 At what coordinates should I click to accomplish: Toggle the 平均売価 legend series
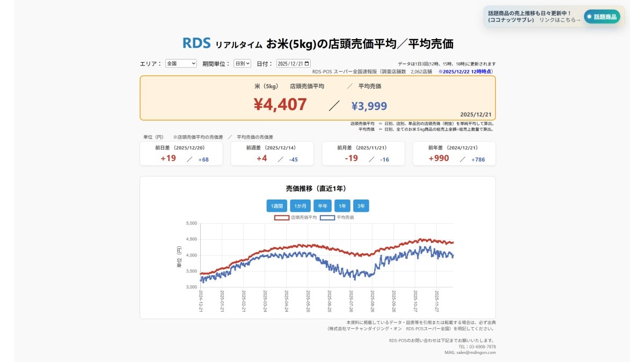(x=346, y=218)
